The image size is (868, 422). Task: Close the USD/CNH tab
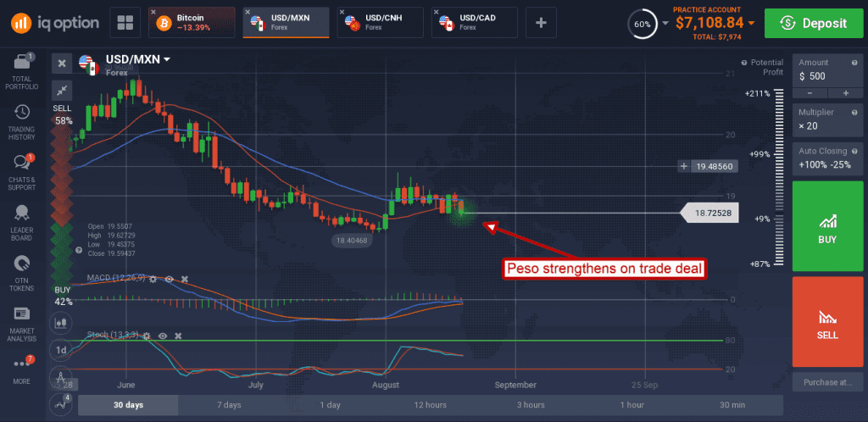coord(342,12)
